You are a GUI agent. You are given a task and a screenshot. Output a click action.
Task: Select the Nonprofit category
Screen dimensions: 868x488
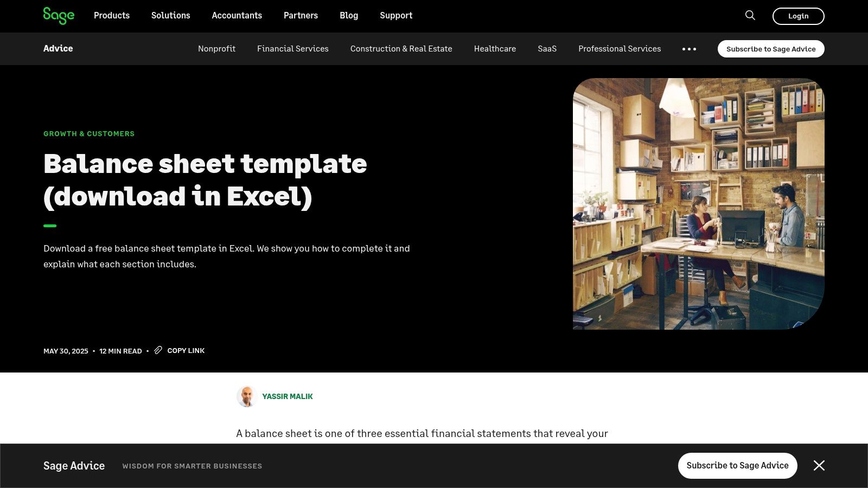click(x=216, y=49)
